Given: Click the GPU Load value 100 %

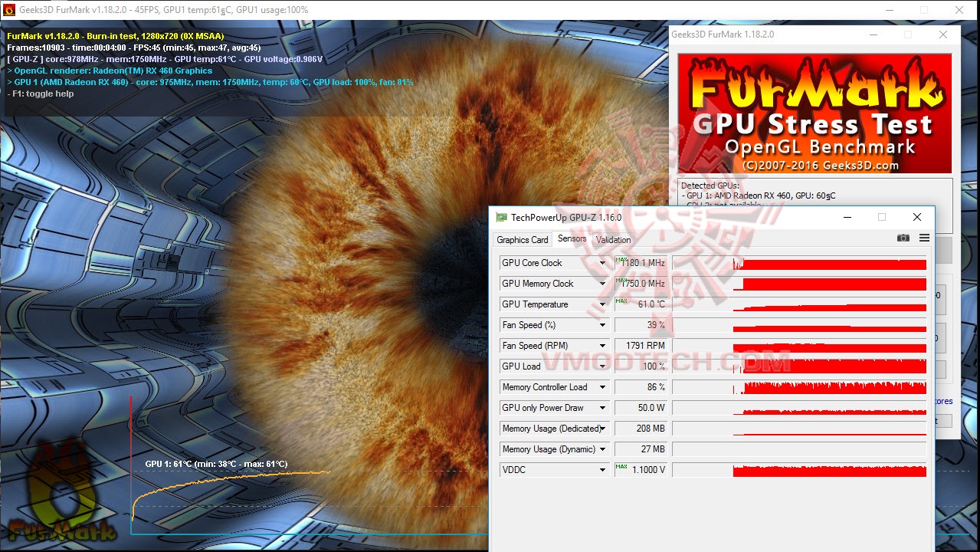Looking at the screenshot, I should click(641, 366).
